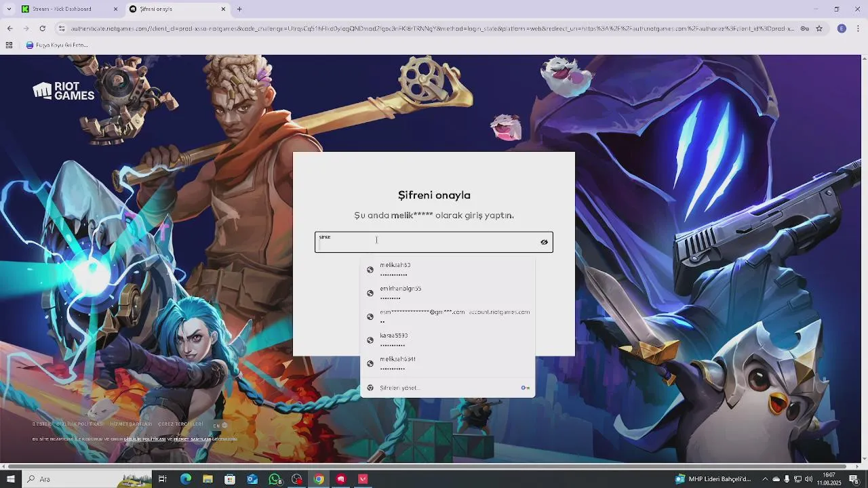Open network tray icon
This screenshot has width=868, height=488.
[797, 479]
